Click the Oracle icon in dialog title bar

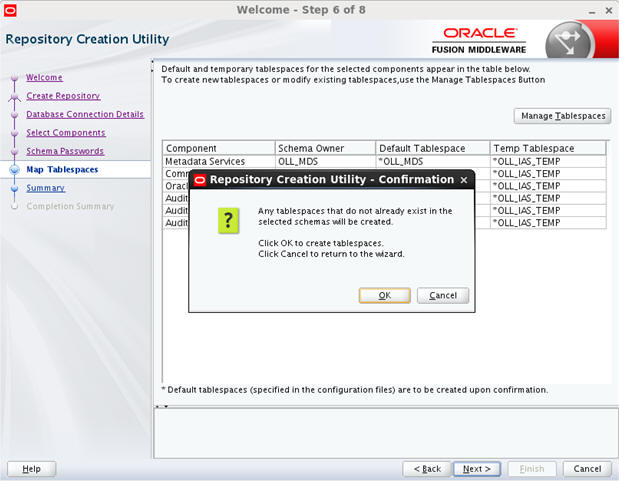click(x=200, y=180)
